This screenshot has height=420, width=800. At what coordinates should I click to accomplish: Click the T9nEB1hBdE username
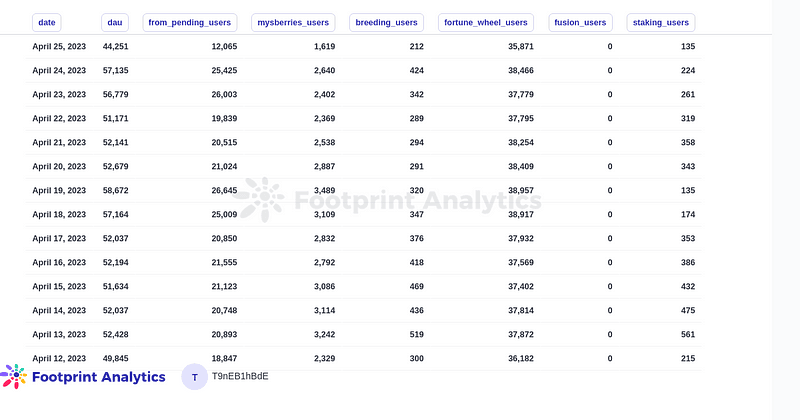(x=240, y=377)
